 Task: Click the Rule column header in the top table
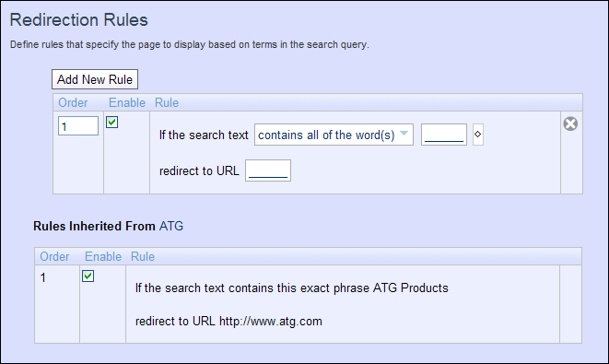tap(167, 102)
